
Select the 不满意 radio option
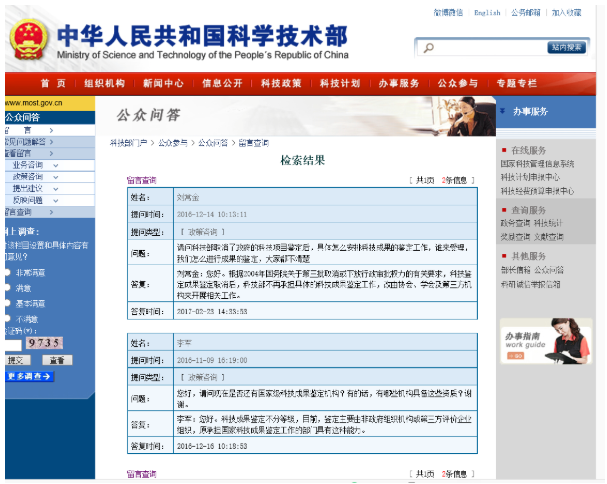[x=7, y=319]
